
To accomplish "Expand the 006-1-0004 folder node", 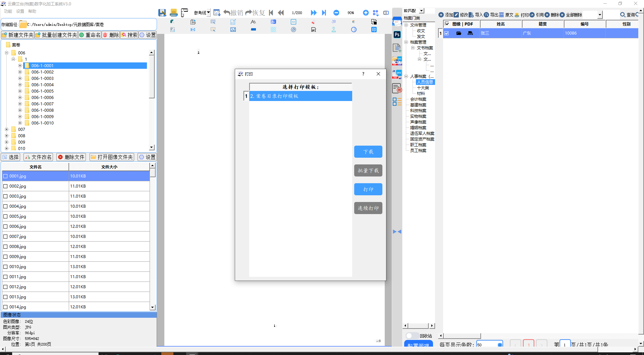I will (x=20, y=85).
